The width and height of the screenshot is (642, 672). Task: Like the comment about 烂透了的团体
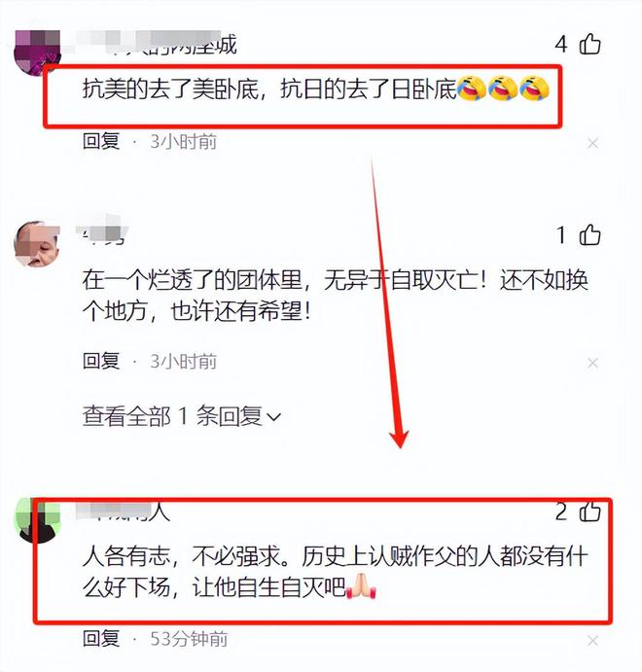point(589,234)
